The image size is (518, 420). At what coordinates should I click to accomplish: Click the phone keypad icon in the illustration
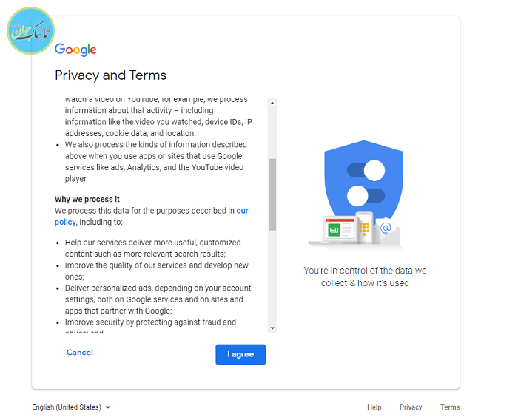pyautogui.click(x=364, y=228)
